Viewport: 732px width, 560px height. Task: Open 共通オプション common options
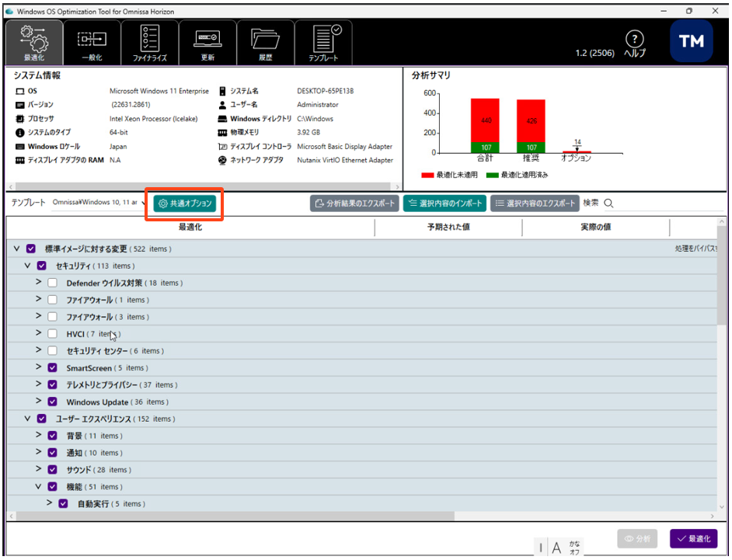tap(185, 203)
